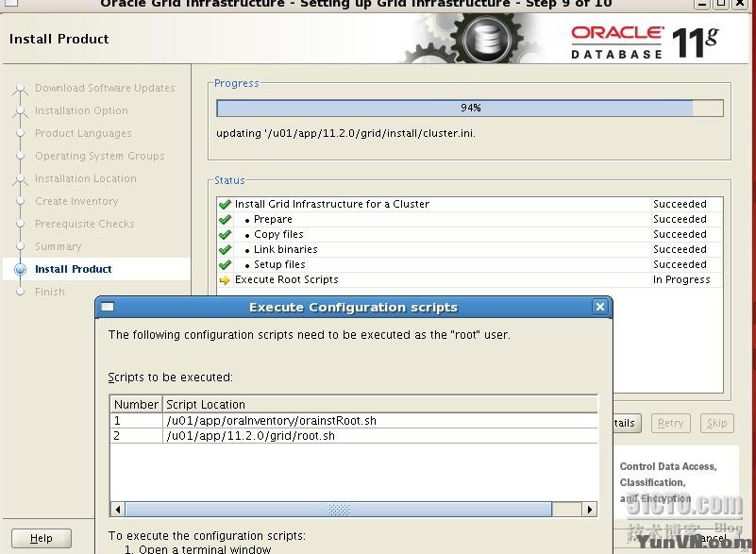Click the Setup files status row label

(279, 264)
